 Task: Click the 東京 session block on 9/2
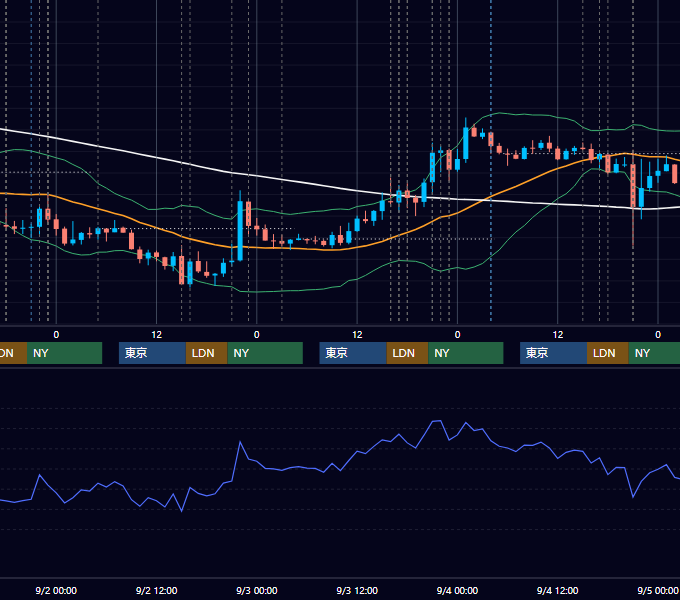(152, 353)
